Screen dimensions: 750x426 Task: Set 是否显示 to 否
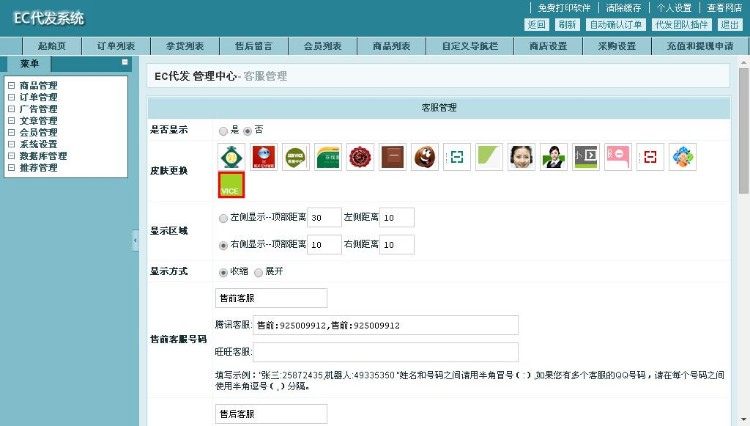coord(247,131)
